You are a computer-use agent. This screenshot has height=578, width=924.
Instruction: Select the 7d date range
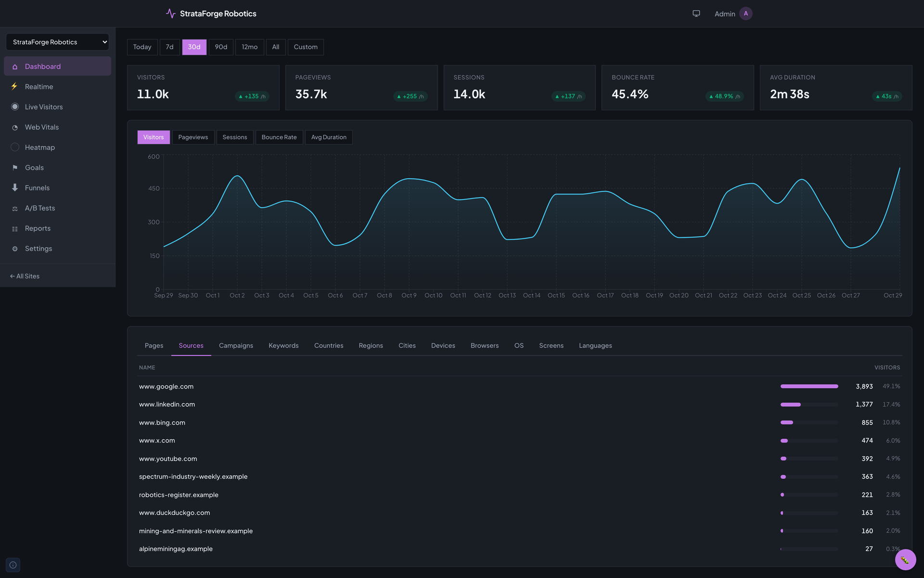169,47
